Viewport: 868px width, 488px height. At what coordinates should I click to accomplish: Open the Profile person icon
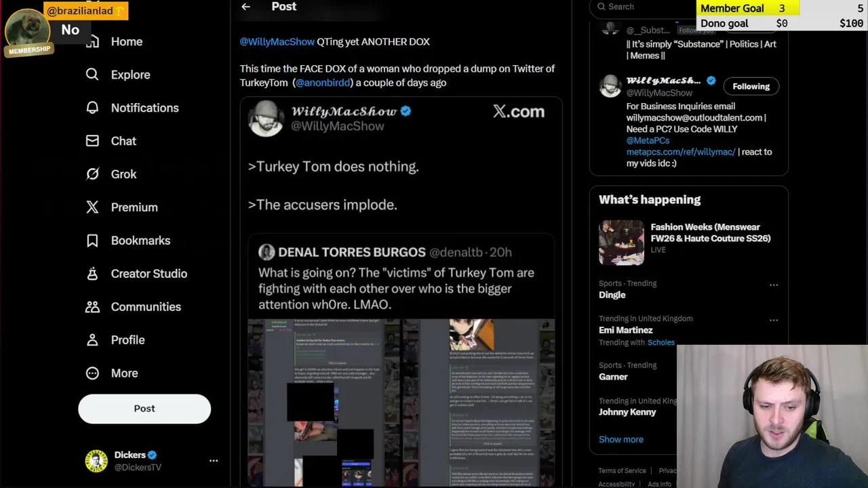pyautogui.click(x=92, y=340)
